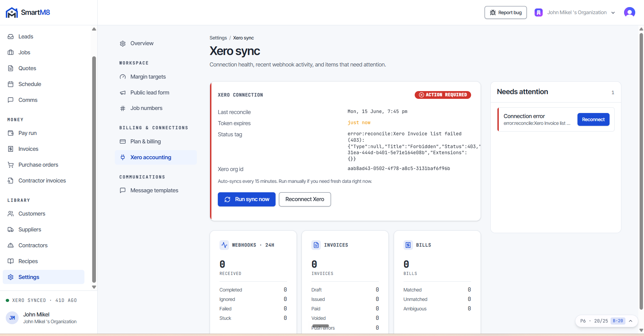Click the Settings breadcrumb link
Image resolution: width=644 pixels, height=336 pixels.
tap(218, 38)
